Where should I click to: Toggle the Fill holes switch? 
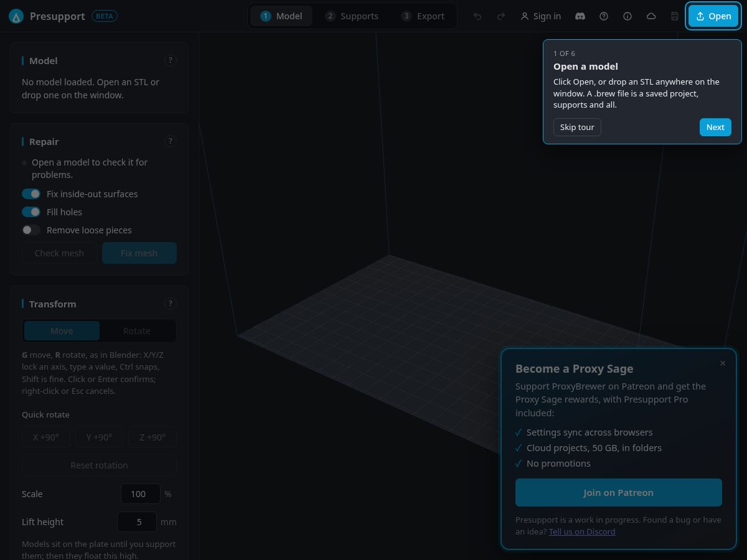tap(31, 212)
